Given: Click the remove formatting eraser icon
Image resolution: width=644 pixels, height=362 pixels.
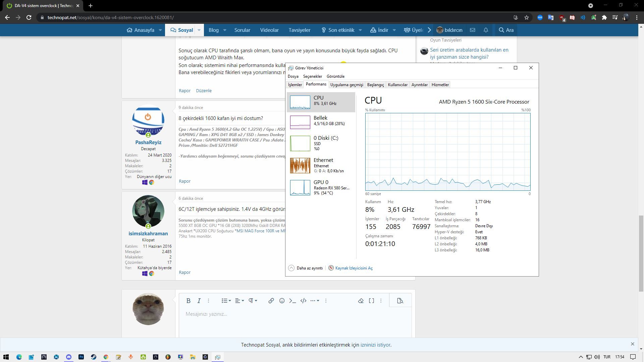Looking at the screenshot, I should coord(361,301).
